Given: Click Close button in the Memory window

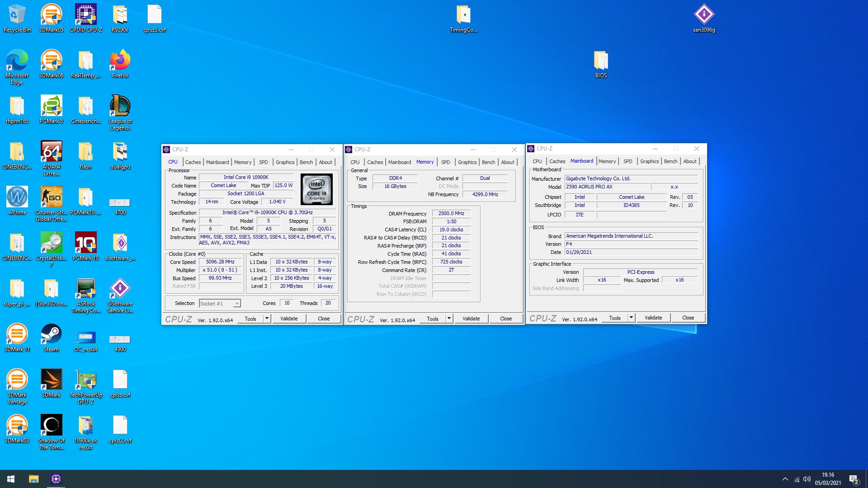Looking at the screenshot, I should coord(506,319).
